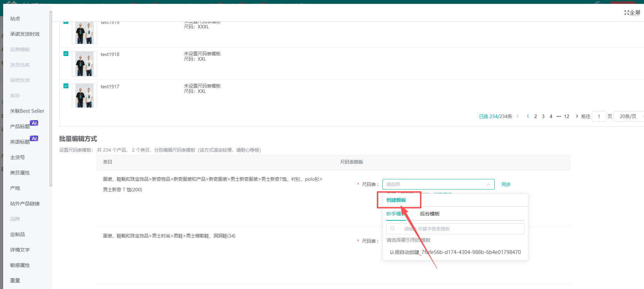Select page 1 in pagination
The width and height of the screenshot is (644, 289).
tap(528, 116)
